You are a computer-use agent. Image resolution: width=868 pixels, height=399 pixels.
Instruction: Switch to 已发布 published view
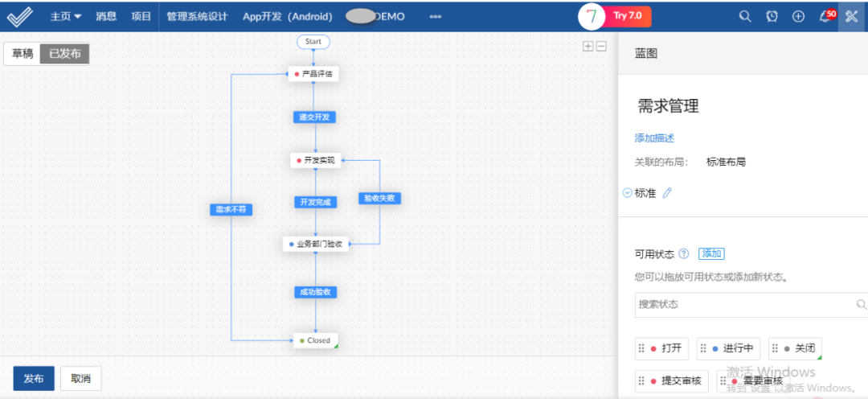pyautogui.click(x=65, y=54)
